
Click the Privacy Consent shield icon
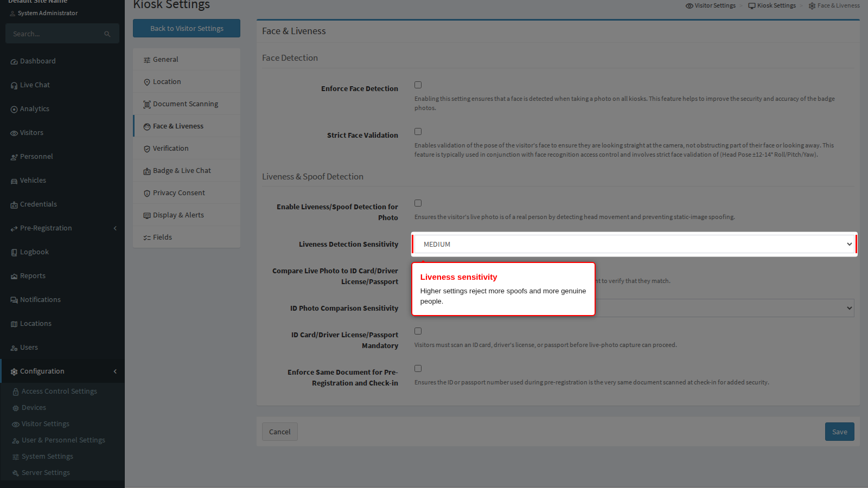pos(147,194)
